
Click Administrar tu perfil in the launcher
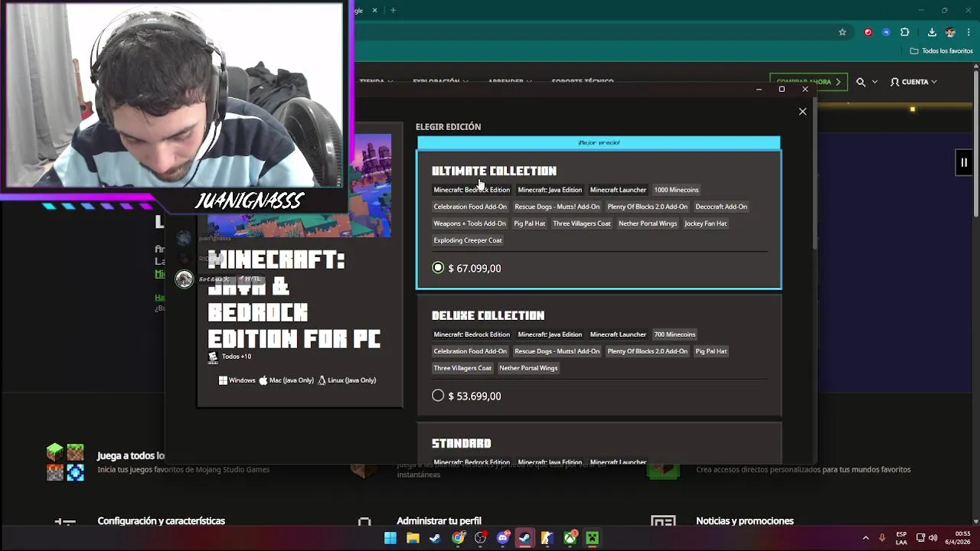pos(439,520)
